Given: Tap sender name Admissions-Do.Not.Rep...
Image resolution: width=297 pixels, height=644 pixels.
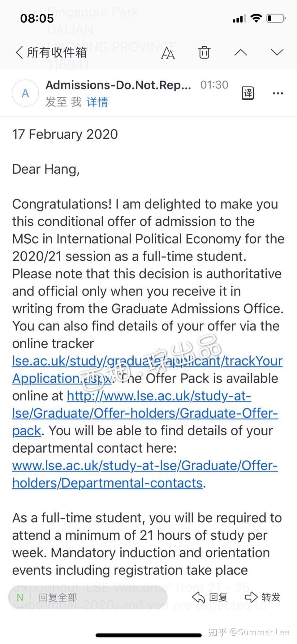Looking at the screenshot, I should click(x=118, y=85).
